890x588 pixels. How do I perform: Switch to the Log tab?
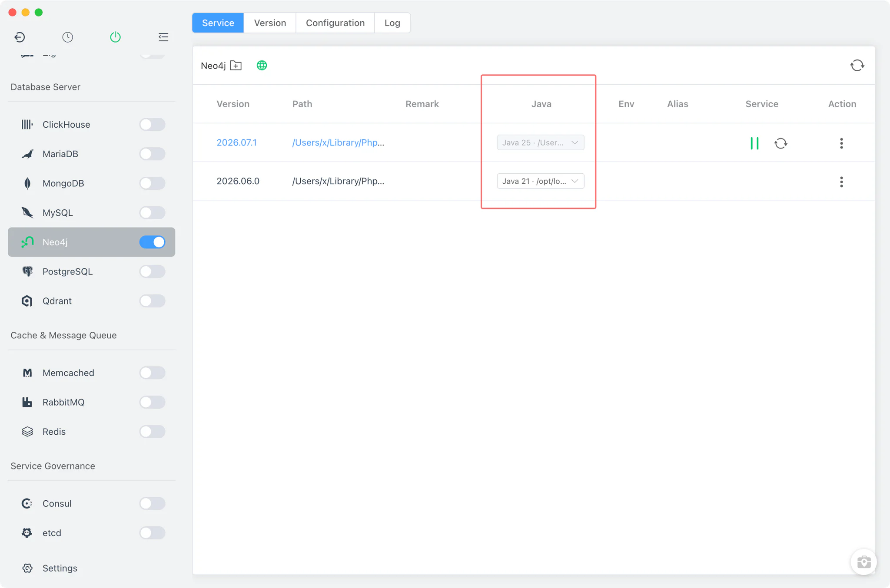point(392,23)
